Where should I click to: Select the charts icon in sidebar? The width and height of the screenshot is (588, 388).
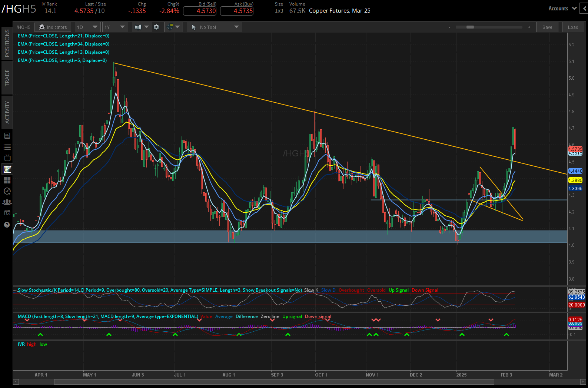(x=7, y=169)
